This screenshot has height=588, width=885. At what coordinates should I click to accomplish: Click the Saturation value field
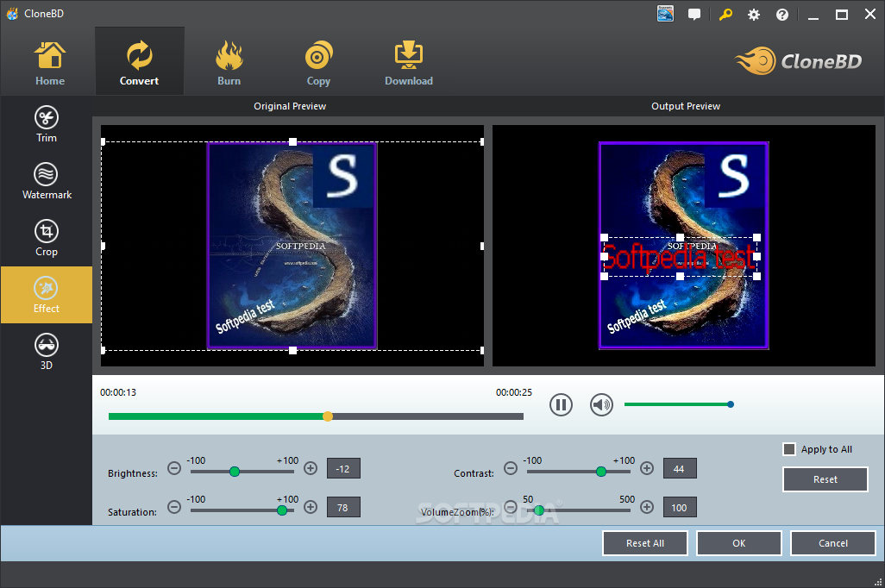point(343,507)
